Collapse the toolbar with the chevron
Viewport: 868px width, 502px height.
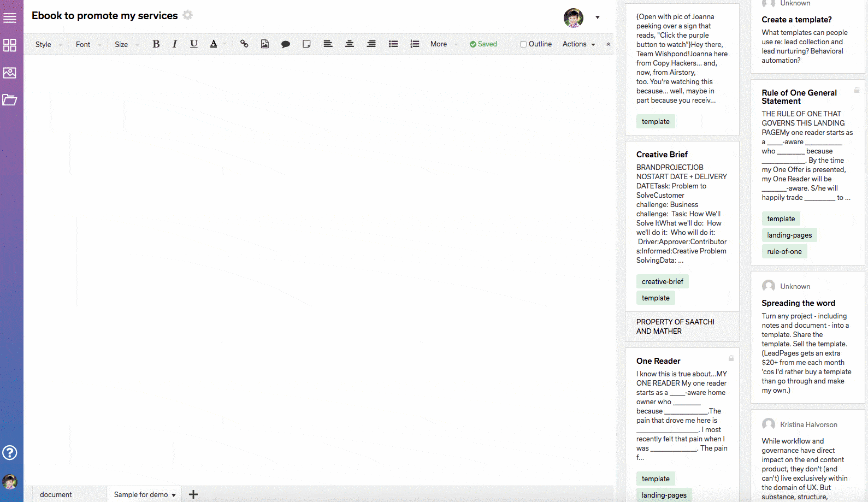(x=608, y=44)
